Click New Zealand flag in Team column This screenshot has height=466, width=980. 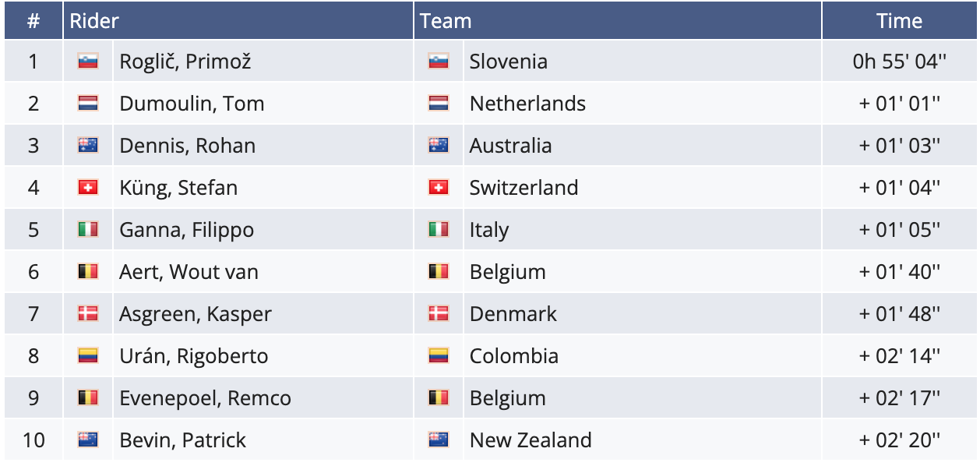(439, 440)
